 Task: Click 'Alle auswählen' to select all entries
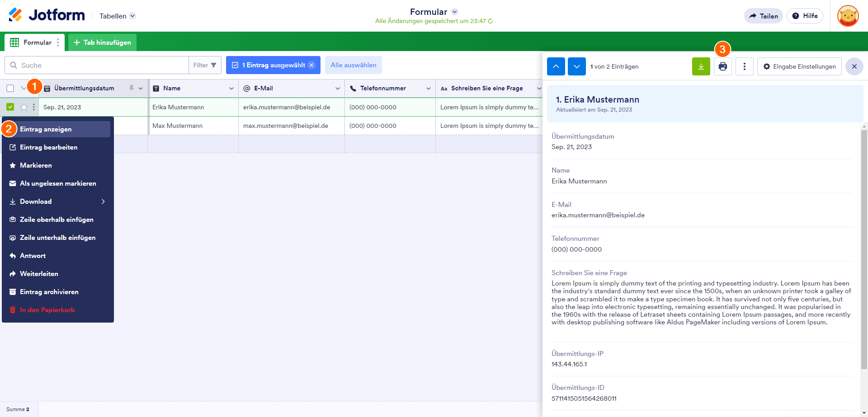[x=354, y=65]
